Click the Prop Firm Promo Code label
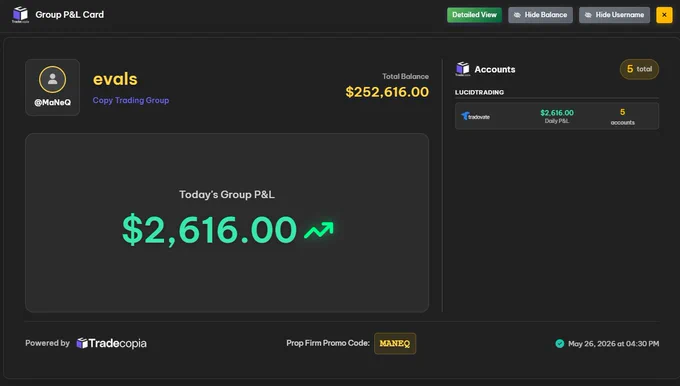 (328, 343)
